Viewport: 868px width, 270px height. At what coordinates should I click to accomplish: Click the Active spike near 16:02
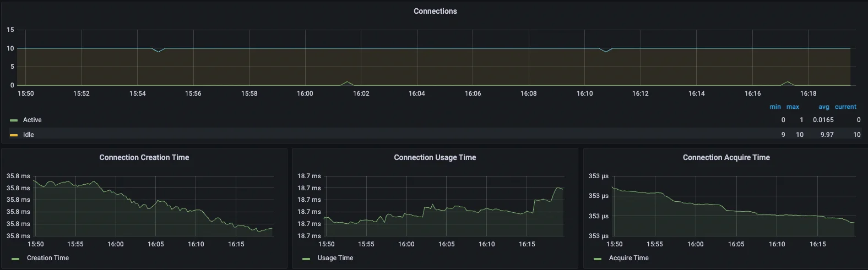point(346,82)
